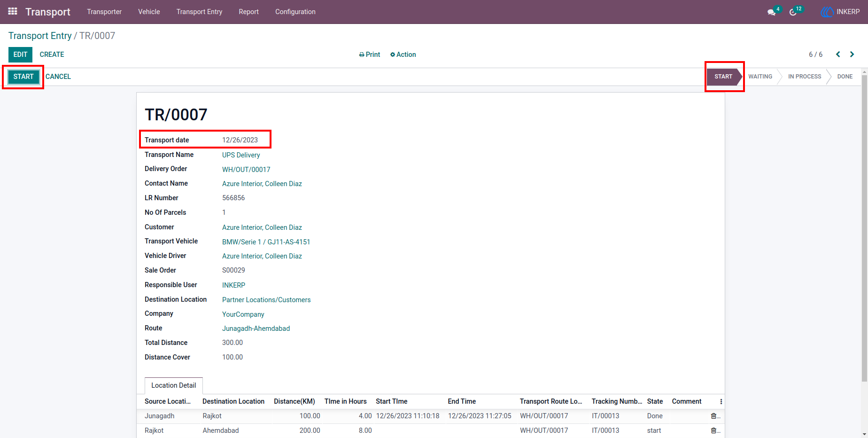Viewport: 868px width, 438px height.
Task: Go back to Transport Entry breadcrumb
Action: point(40,36)
